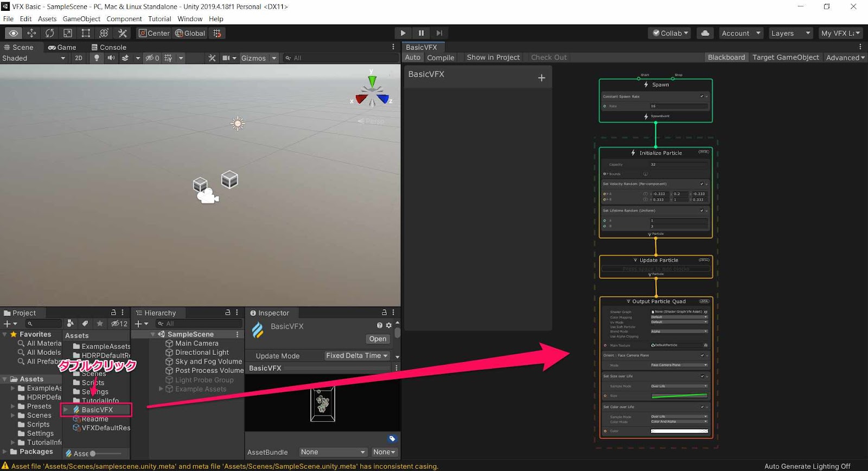This screenshot has height=471, width=868.
Task: Click the favorites star icon in Project toolbar
Action: [x=100, y=323]
